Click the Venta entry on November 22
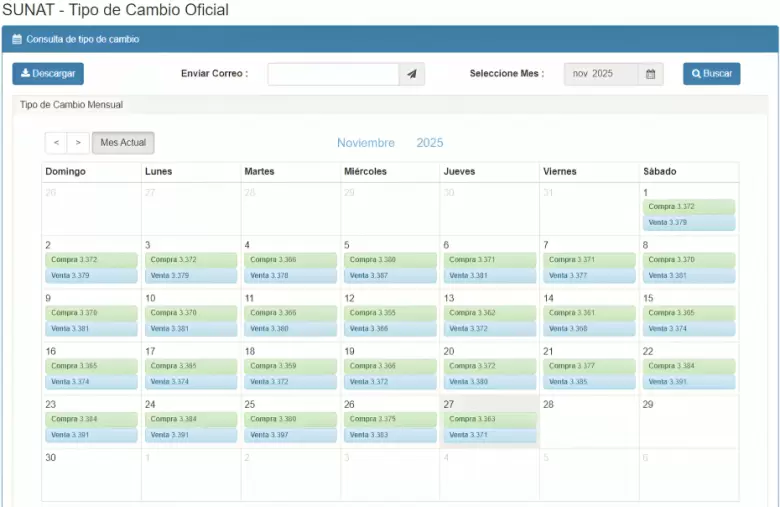The image size is (780, 507). [688, 382]
